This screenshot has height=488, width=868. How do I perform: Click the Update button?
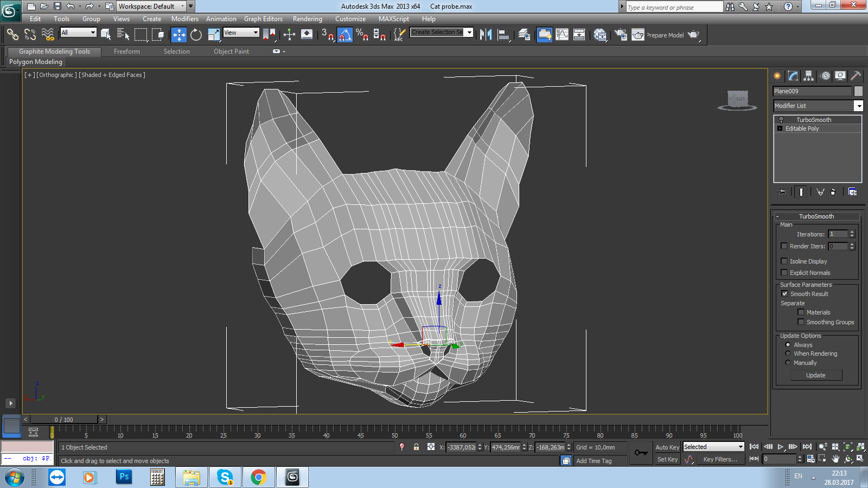[815, 375]
